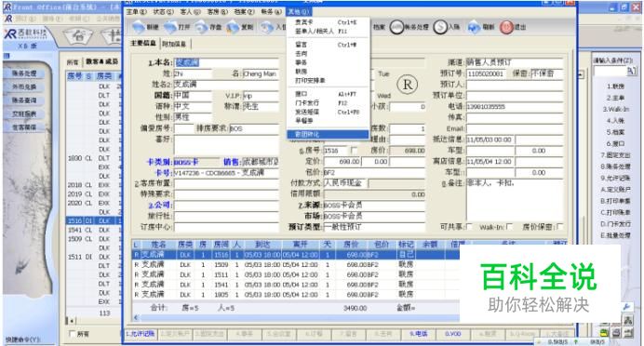Tick the 所有 checkbox under the room list
Image resolution: width=644 pixels, height=346 pixels.
(x=73, y=334)
